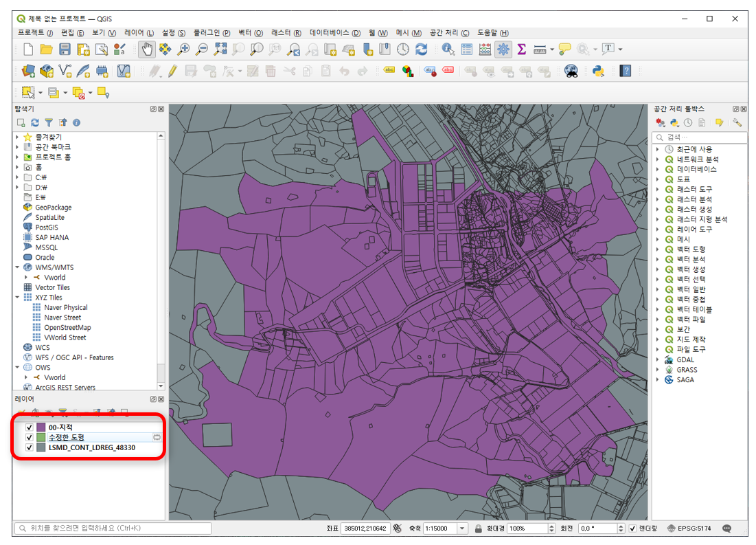Select the GeoPackage browser item
The image size is (756, 545).
(x=53, y=208)
